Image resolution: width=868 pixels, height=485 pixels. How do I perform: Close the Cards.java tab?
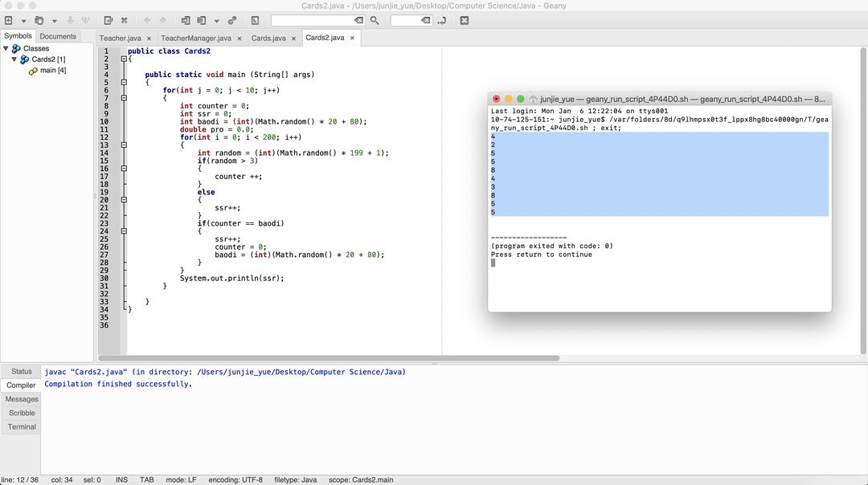pos(293,39)
